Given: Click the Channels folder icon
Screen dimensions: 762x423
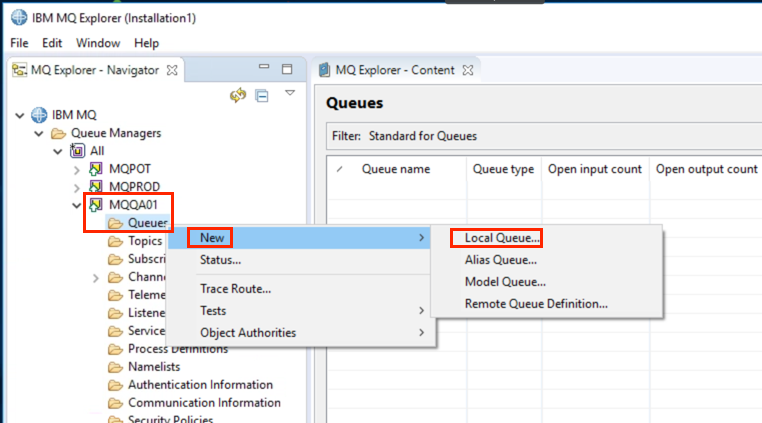Looking at the screenshot, I should 115,277.
